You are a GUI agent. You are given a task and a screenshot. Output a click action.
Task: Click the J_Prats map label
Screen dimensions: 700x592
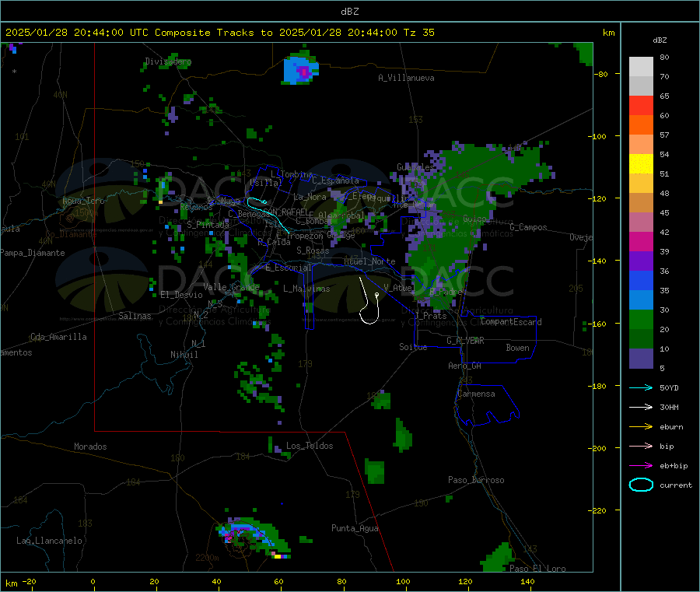coord(431,316)
